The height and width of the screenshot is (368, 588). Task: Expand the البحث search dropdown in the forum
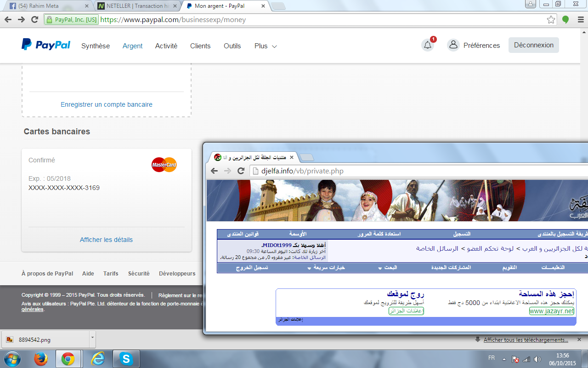coord(388,267)
